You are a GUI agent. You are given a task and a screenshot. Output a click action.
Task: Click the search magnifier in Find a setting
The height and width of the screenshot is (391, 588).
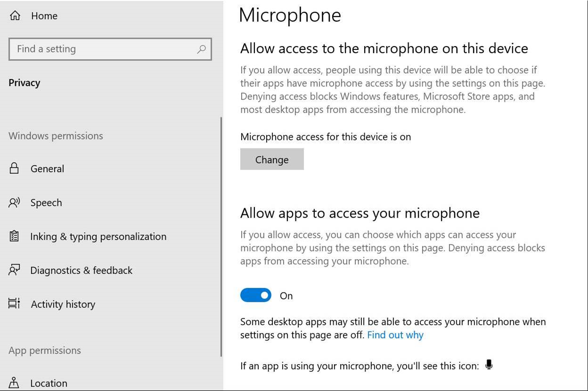[201, 49]
